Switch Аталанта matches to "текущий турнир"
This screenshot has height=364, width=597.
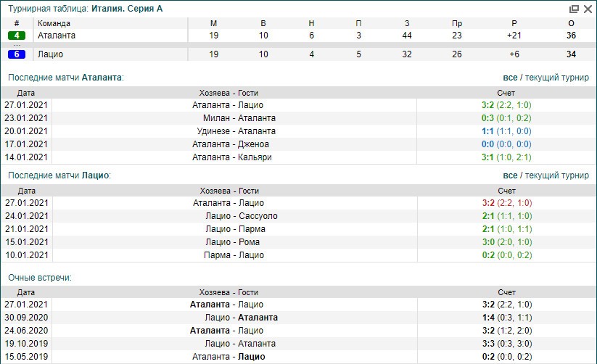click(556, 77)
